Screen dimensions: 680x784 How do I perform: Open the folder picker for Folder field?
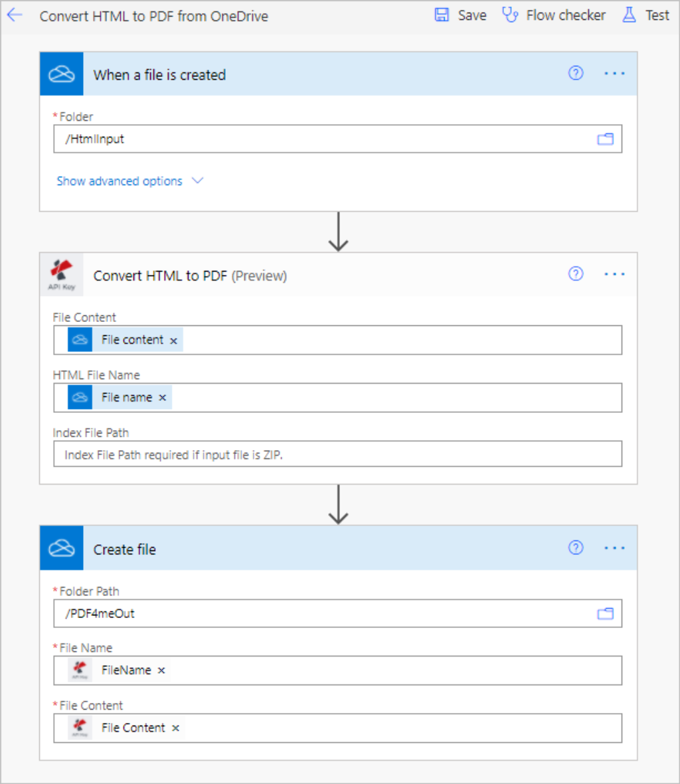[x=605, y=139]
